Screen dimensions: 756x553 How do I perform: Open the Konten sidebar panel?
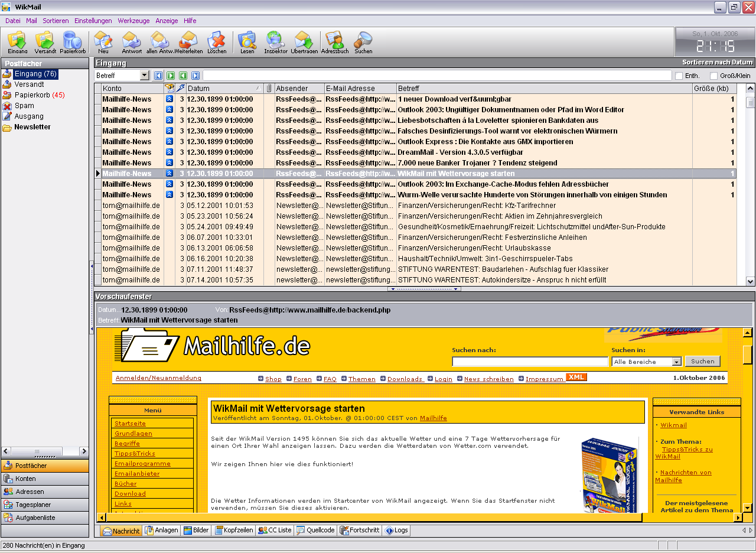[x=44, y=479]
